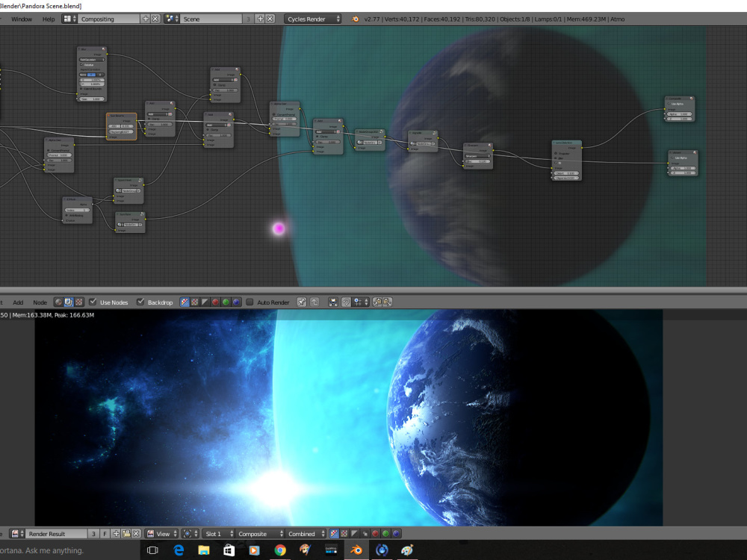Open the Window menu
The height and width of the screenshot is (560, 747).
click(22, 19)
